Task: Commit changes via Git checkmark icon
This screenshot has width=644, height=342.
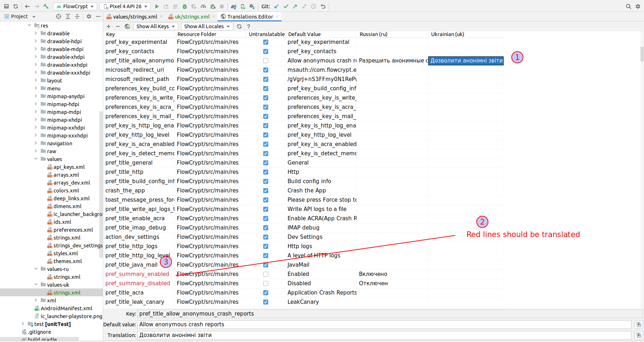Action: (x=286, y=6)
